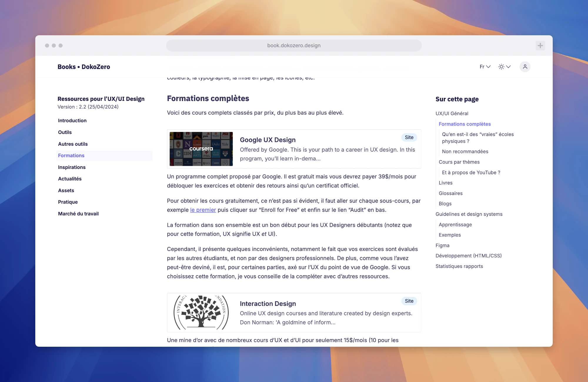Open Inspirations section in sidebar
The height and width of the screenshot is (382, 588).
tap(72, 167)
